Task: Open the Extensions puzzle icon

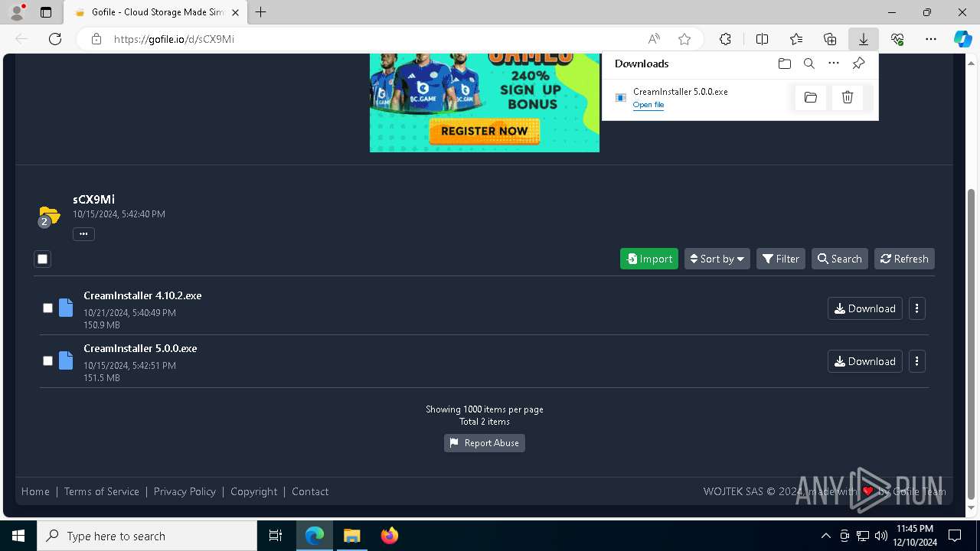Action: [x=725, y=39]
